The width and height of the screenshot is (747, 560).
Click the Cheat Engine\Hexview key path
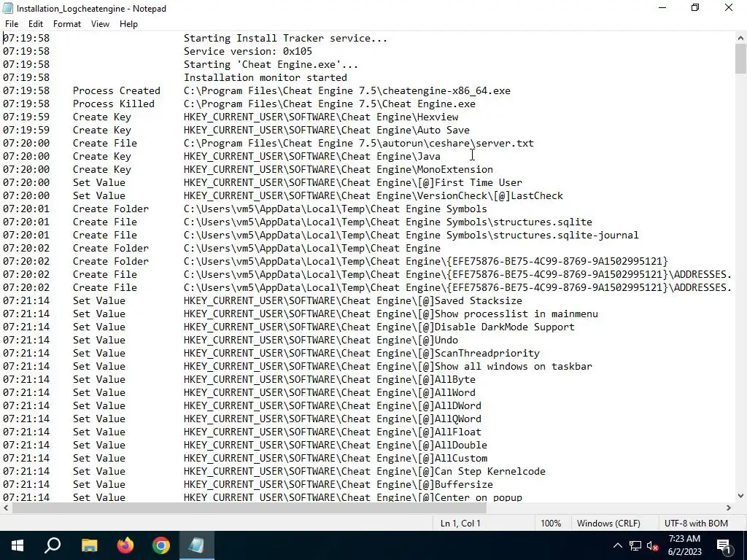point(321,117)
